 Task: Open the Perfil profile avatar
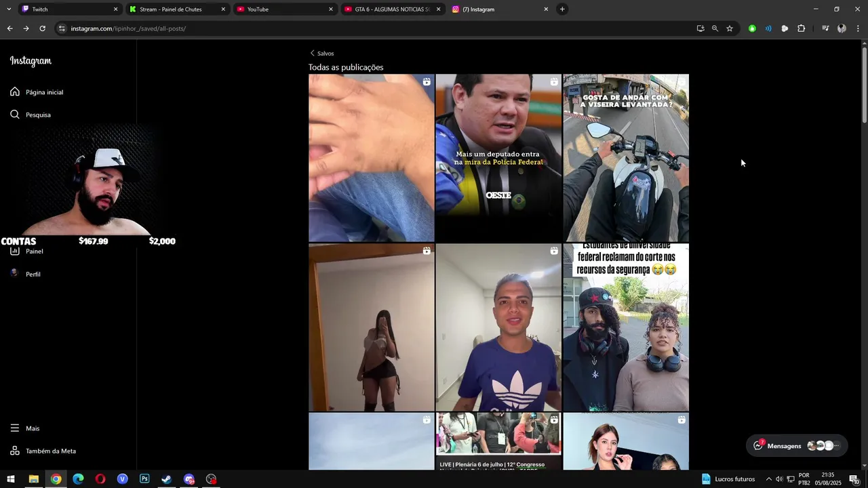[15, 273]
